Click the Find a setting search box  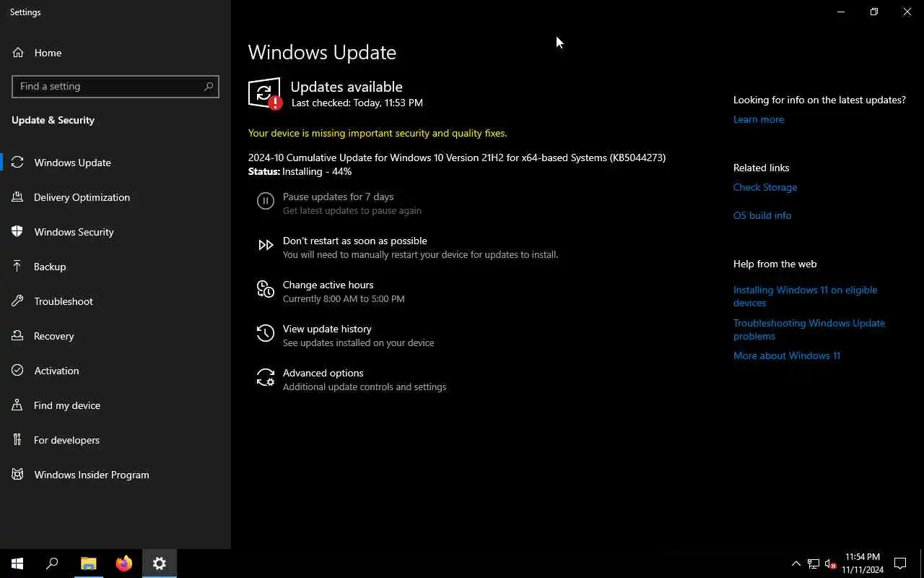115,86
